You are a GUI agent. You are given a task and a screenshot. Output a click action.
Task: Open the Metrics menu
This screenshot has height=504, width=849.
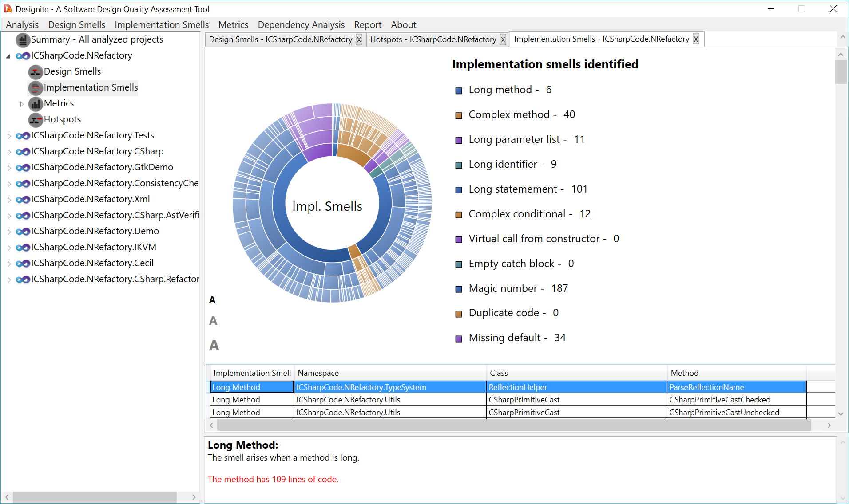click(233, 25)
